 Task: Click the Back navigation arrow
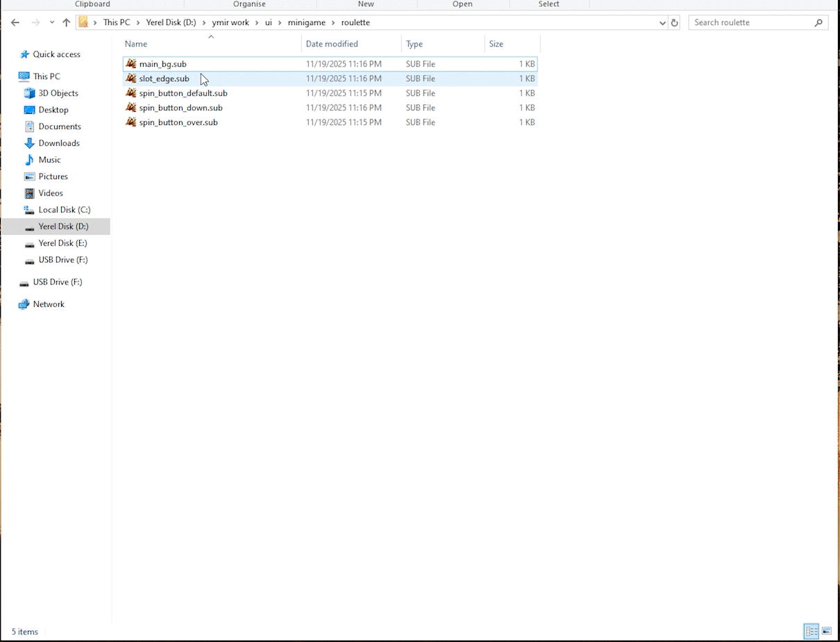(x=15, y=22)
